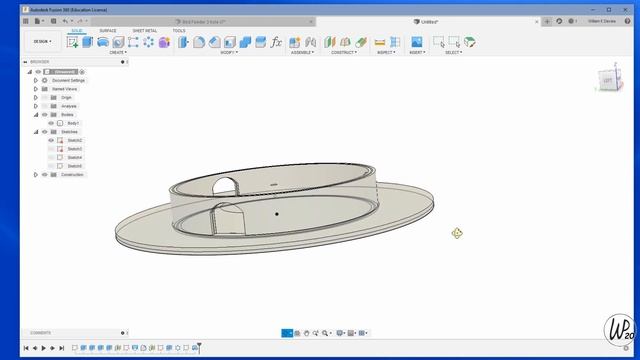
Task: Select Sketch4 in the browser
Action: (74, 158)
